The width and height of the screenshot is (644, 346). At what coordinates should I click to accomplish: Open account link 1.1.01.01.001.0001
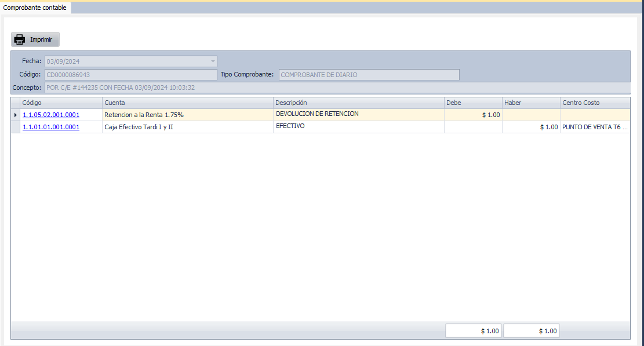[51, 127]
